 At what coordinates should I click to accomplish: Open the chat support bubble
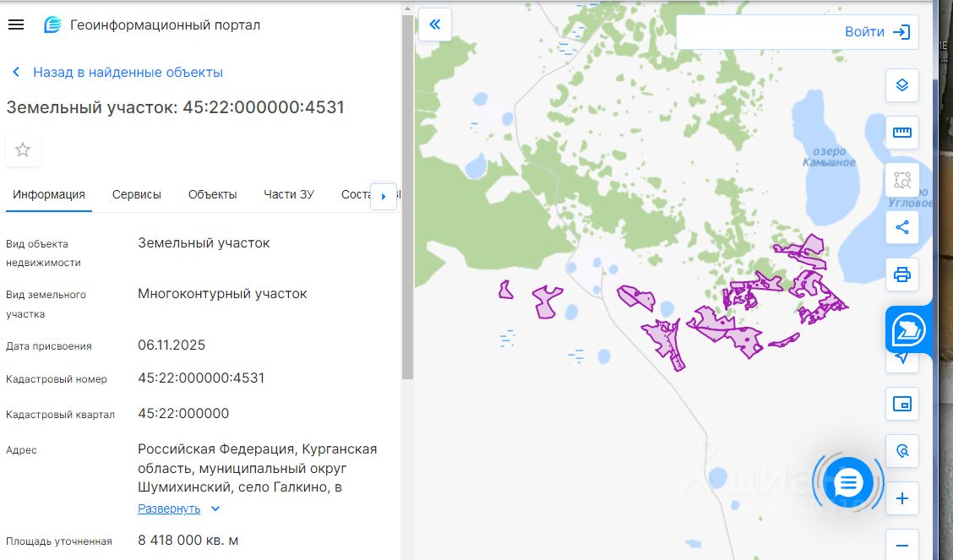point(847,482)
